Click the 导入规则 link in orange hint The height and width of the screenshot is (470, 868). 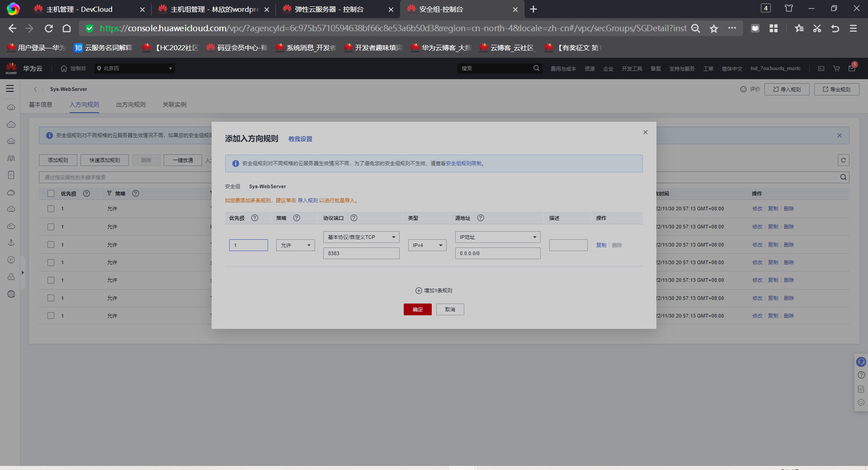pyautogui.click(x=307, y=200)
